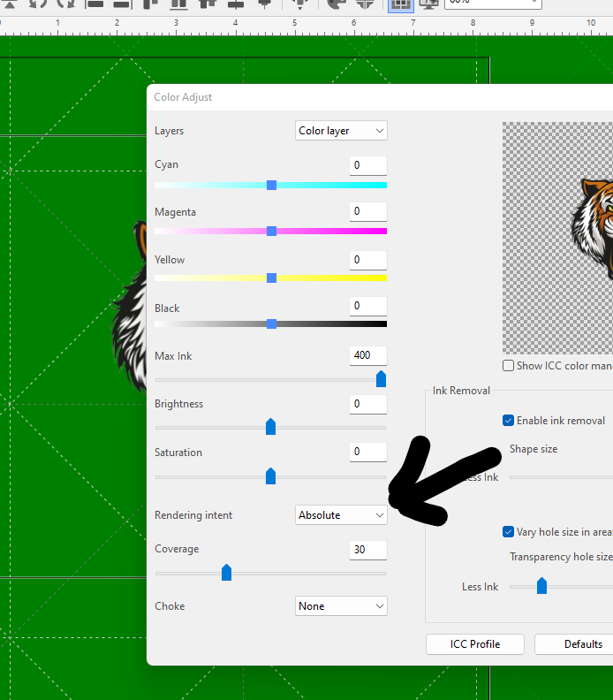Click the Max Ink field showing 400
This screenshot has height=700, width=613.
pyautogui.click(x=368, y=356)
